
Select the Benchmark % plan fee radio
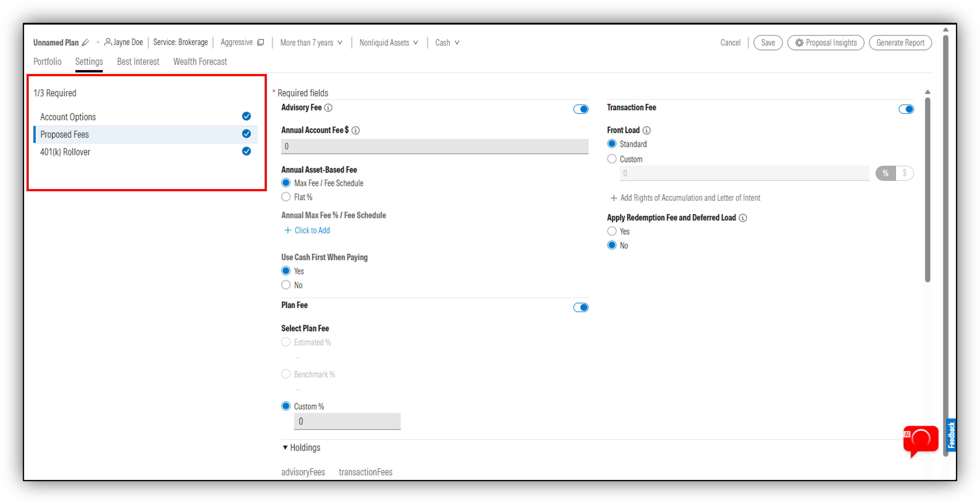coord(286,374)
